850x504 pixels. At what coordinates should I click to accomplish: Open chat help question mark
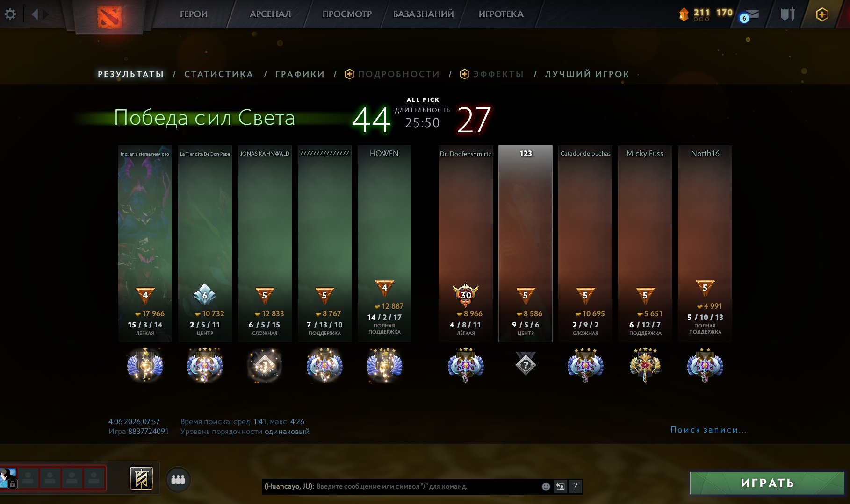[575, 486]
